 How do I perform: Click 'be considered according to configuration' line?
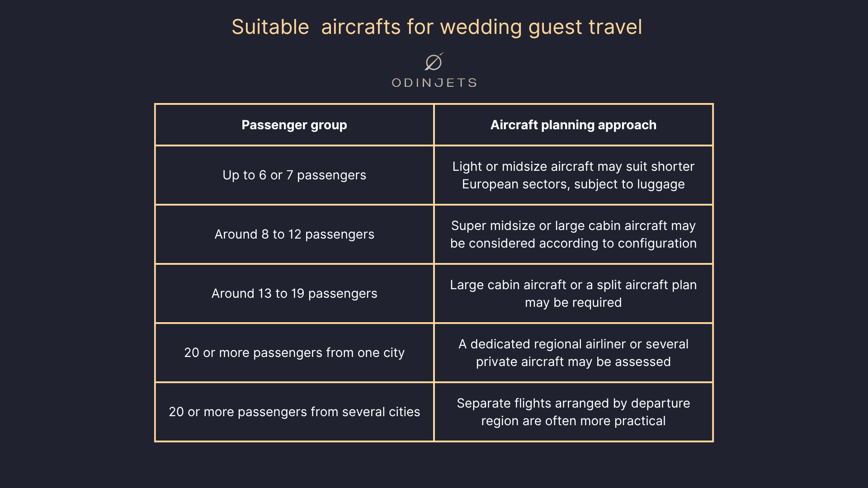tap(573, 244)
